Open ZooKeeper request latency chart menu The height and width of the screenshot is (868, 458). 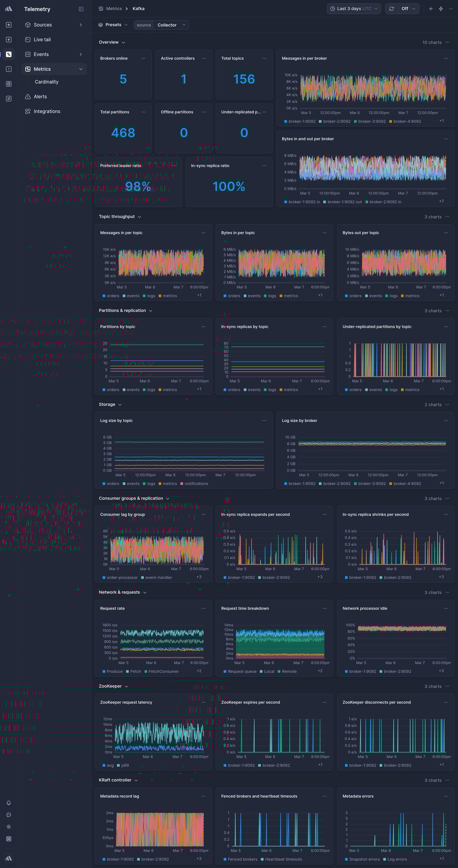[x=204, y=702]
